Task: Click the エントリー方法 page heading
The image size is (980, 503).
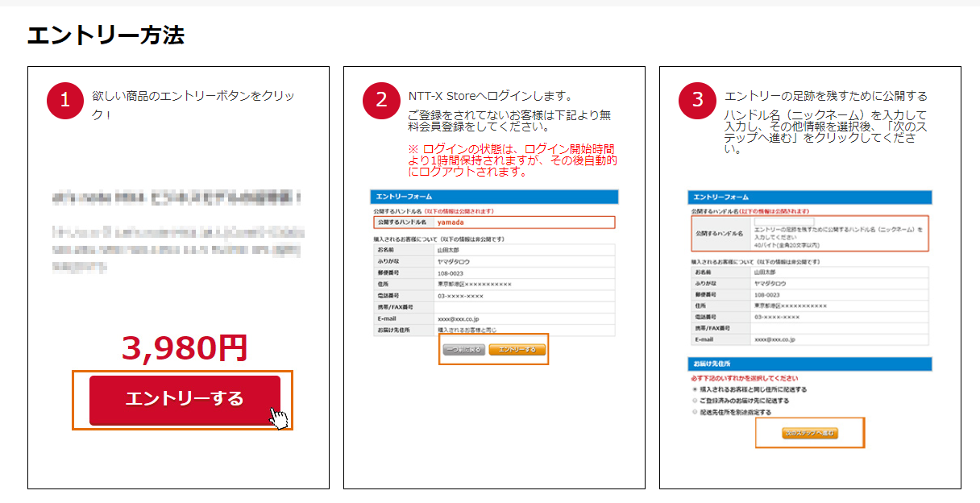Action: tap(106, 35)
